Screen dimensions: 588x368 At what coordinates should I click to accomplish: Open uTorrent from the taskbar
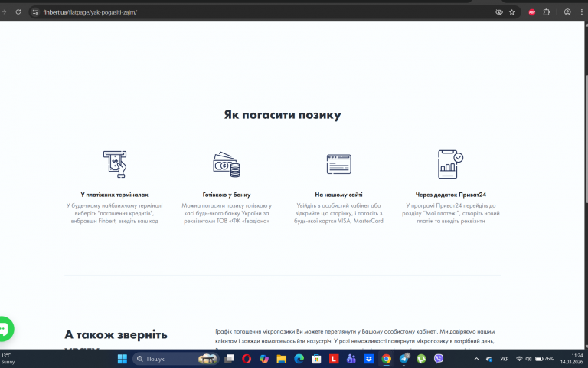(421, 359)
